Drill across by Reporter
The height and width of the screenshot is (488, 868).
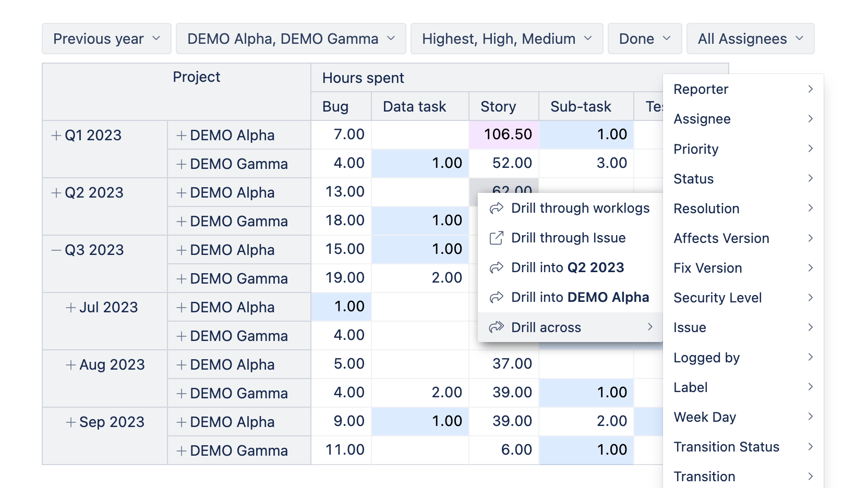[743, 89]
